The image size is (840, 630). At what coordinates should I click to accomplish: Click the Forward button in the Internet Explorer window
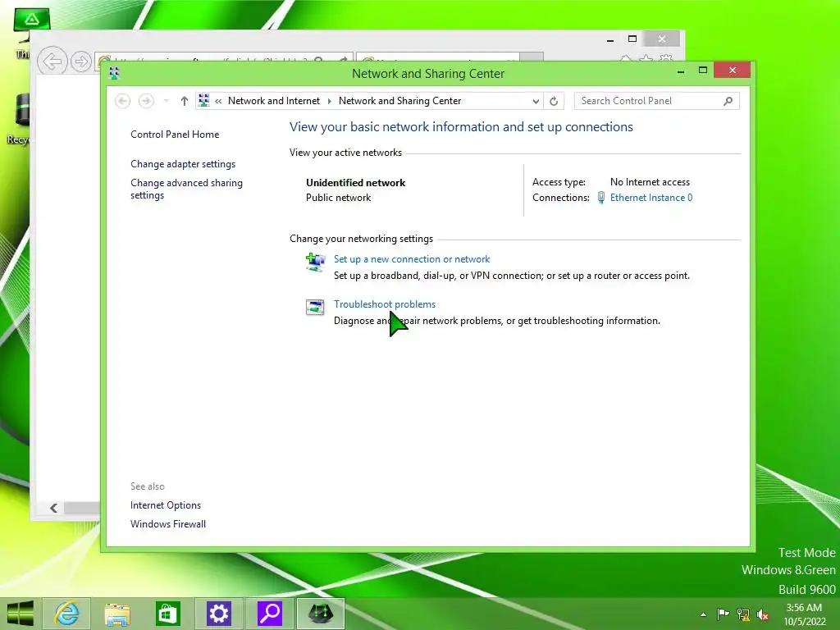81,62
